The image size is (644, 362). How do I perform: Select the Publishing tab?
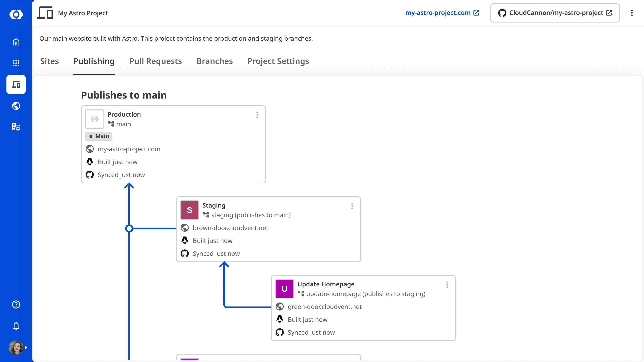click(94, 61)
